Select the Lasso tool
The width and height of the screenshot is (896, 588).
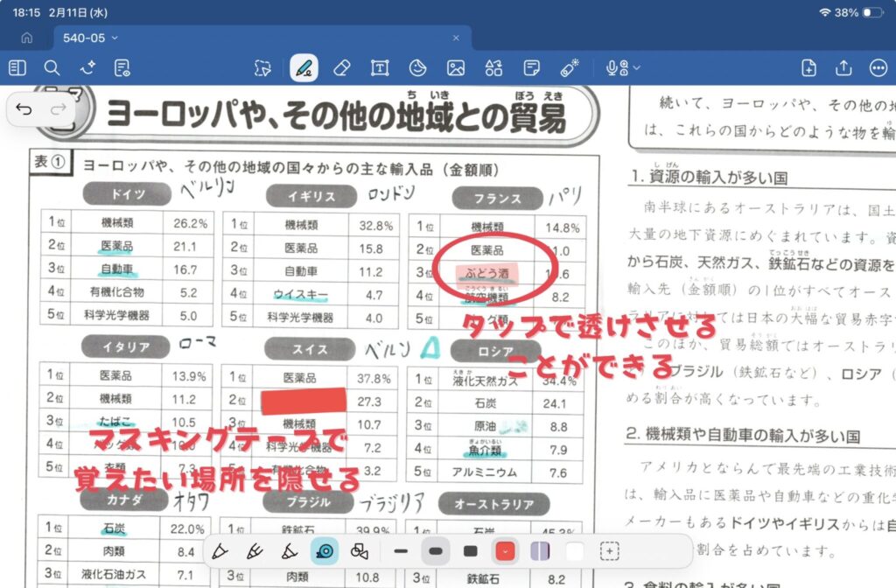262,69
